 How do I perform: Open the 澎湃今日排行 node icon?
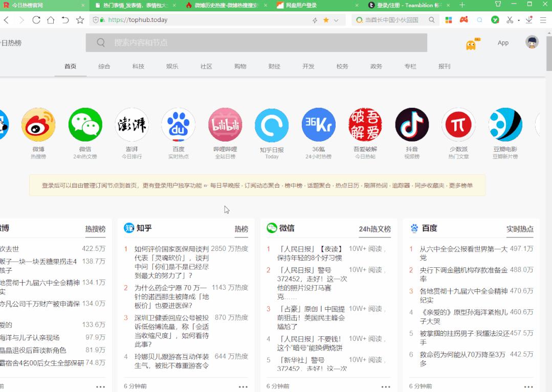pos(131,124)
